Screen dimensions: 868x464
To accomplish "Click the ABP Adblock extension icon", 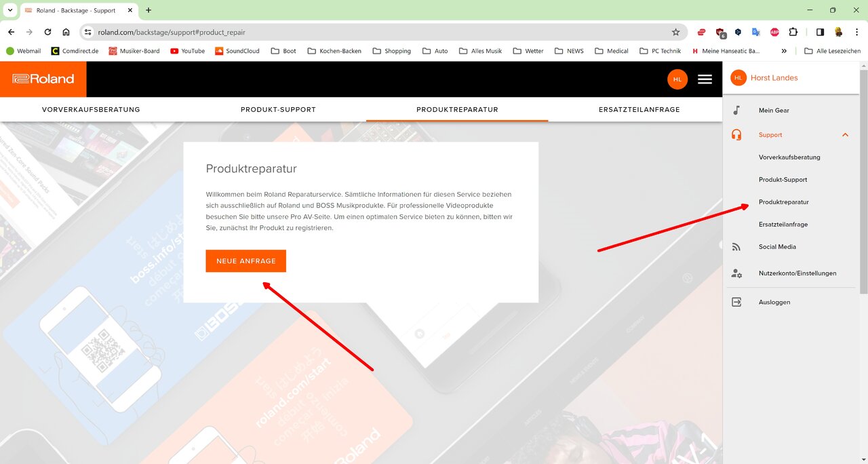I will pos(774,32).
